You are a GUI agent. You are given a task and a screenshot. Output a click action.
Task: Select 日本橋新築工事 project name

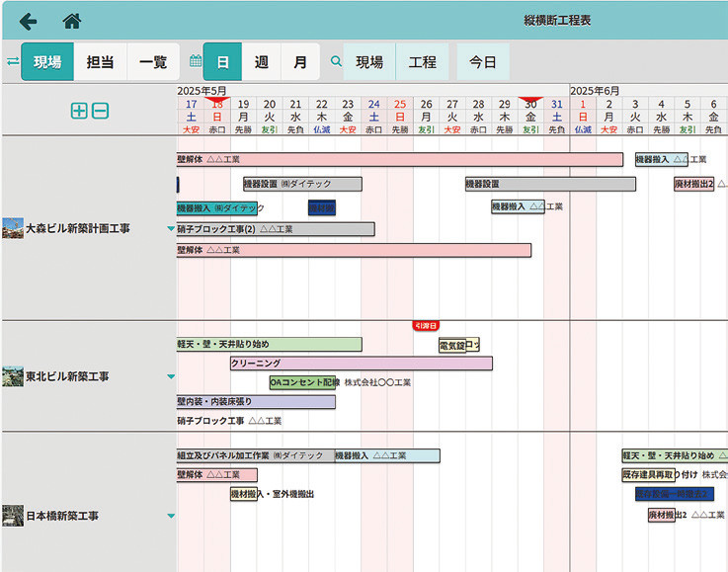pyautogui.click(x=62, y=516)
